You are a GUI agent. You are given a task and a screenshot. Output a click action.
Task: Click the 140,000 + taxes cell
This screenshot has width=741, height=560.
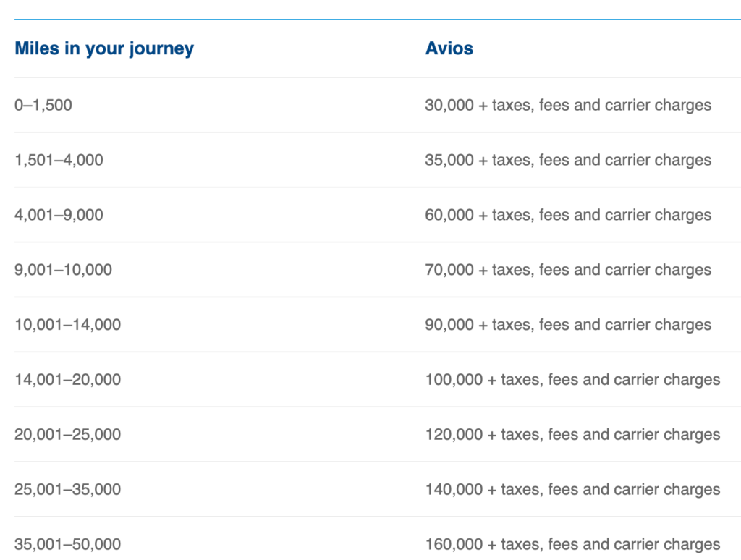(x=573, y=488)
